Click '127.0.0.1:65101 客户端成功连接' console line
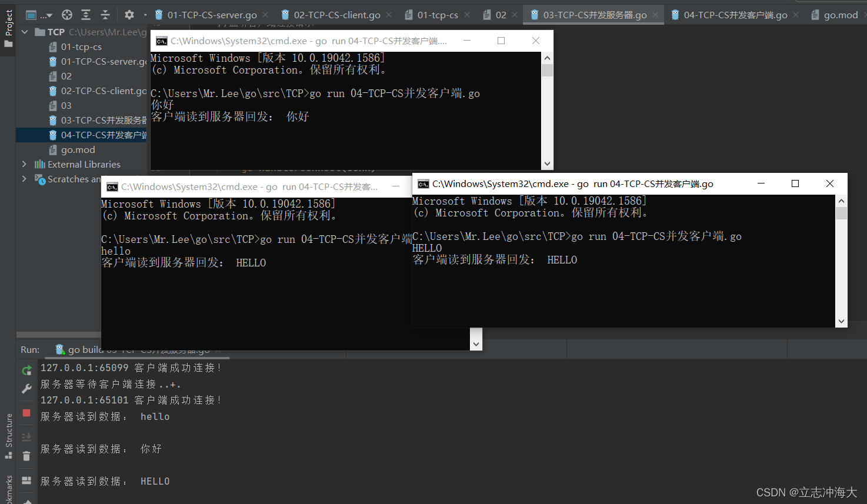Image resolution: width=867 pixels, height=504 pixels. click(x=131, y=400)
